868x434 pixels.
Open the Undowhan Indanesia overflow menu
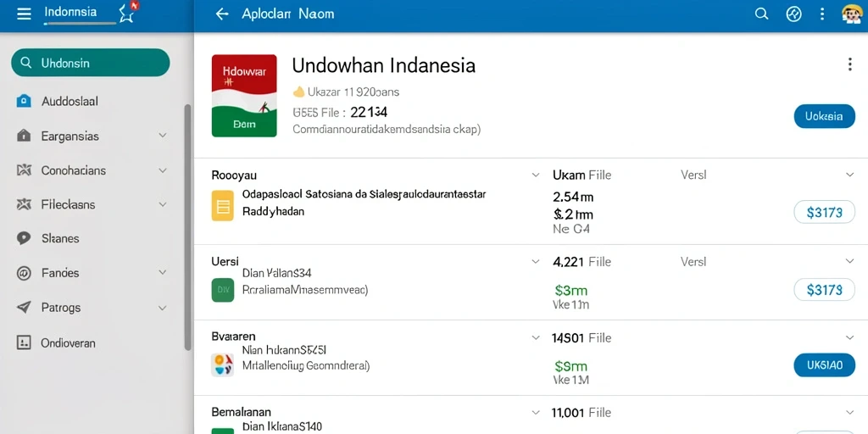pos(849,64)
